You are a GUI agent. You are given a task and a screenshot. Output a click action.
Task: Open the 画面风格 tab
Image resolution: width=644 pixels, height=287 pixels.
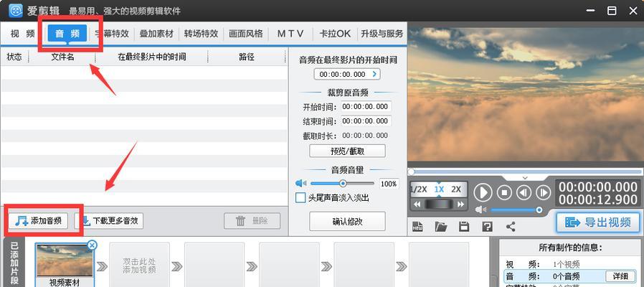click(245, 34)
